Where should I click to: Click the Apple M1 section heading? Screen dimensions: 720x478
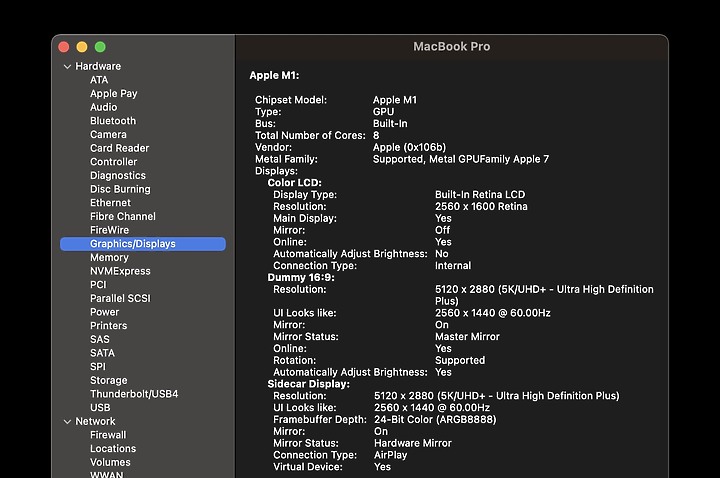point(274,75)
